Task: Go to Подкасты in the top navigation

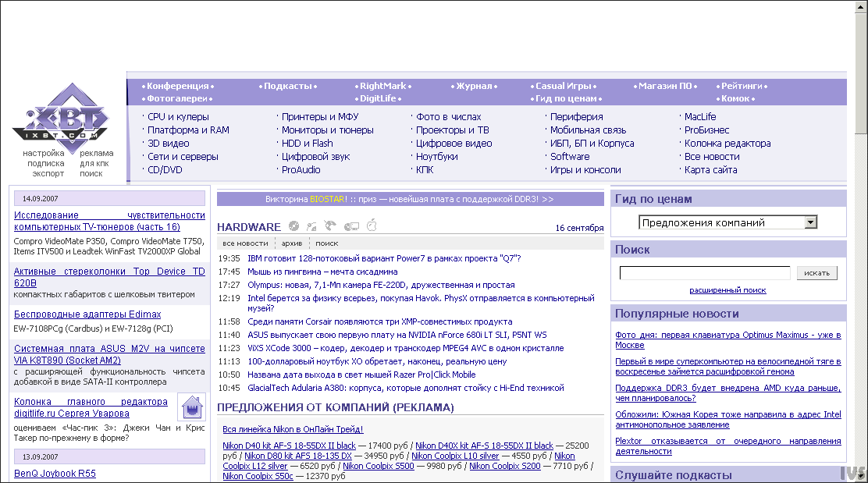Action: point(289,86)
